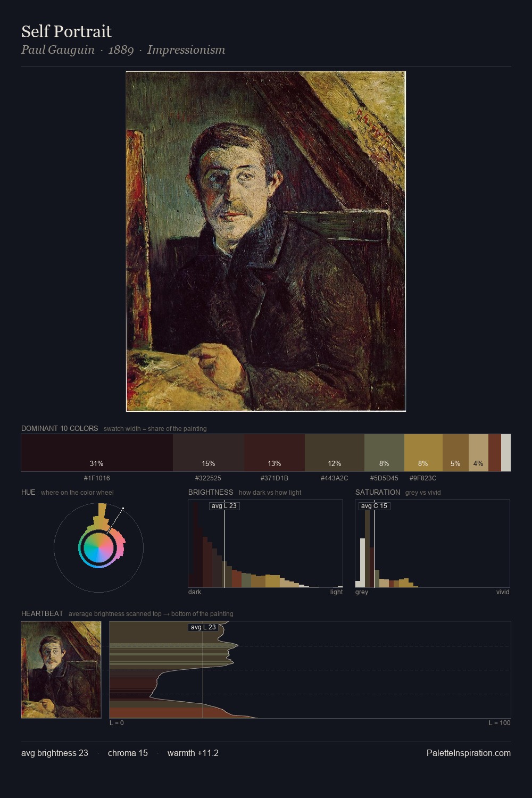This screenshot has height=798, width=532.
Task: Click the #5D5D45 hex label
Action: coord(384,478)
